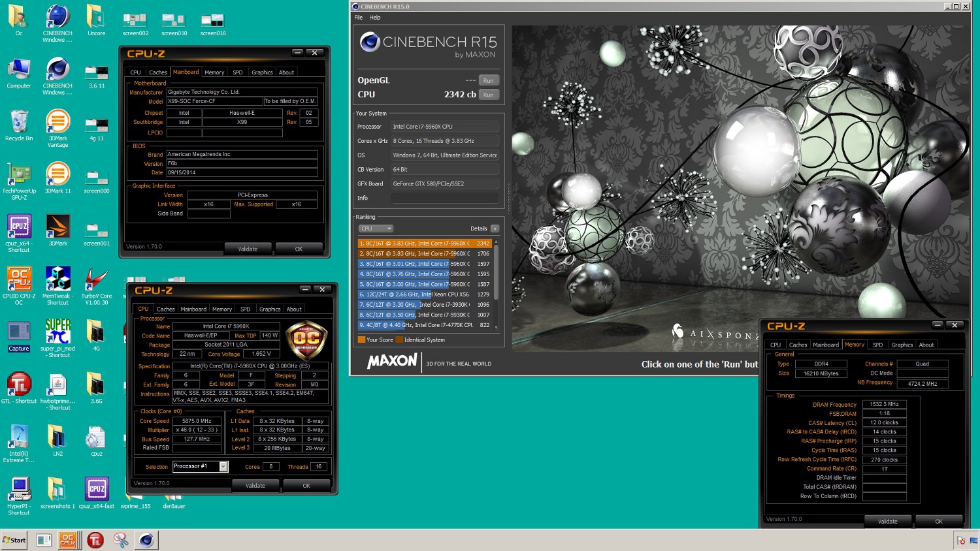Click Validate in the CPU-Z Memory window

tap(888, 522)
